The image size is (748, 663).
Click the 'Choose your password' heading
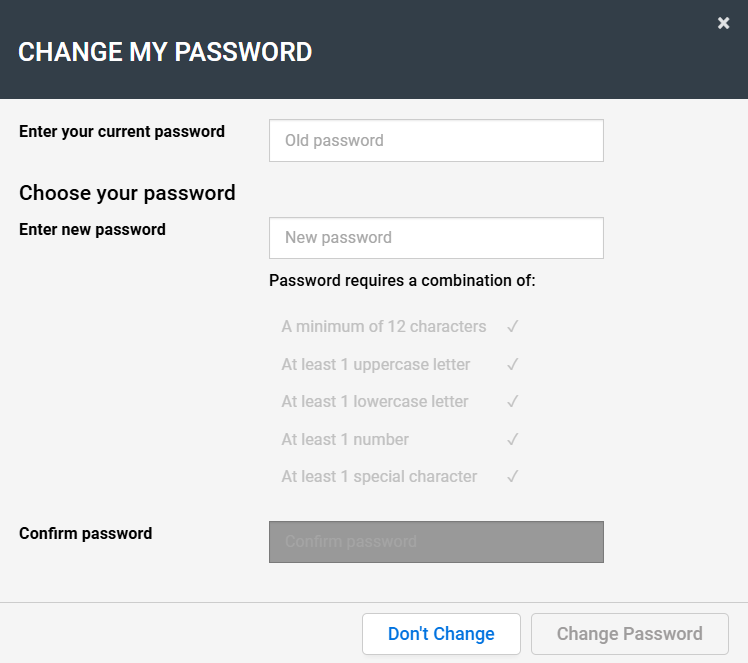click(127, 193)
